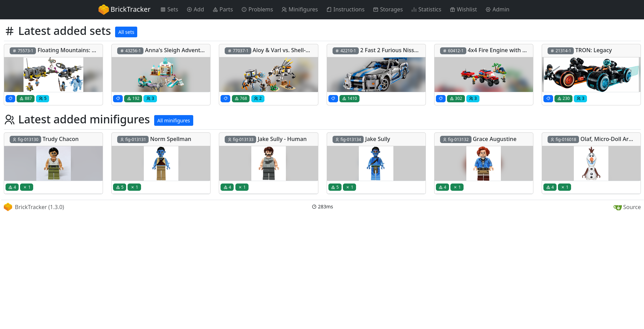This screenshot has height=329, width=644.
Task: Click the fig-013130 ID badge on Trudy Chacon
Action: (25, 139)
